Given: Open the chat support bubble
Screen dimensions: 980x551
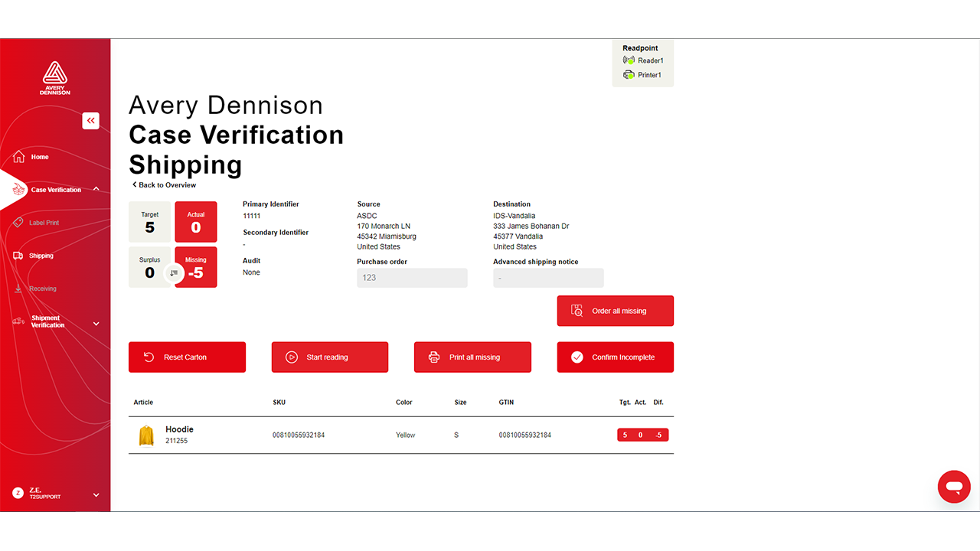Looking at the screenshot, I should (x=954, y=487).
